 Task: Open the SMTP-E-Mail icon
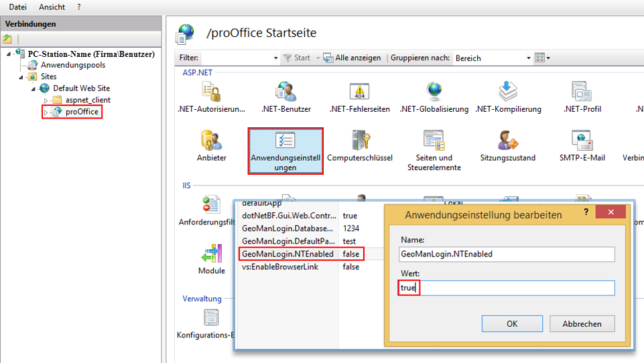point(582,142)
